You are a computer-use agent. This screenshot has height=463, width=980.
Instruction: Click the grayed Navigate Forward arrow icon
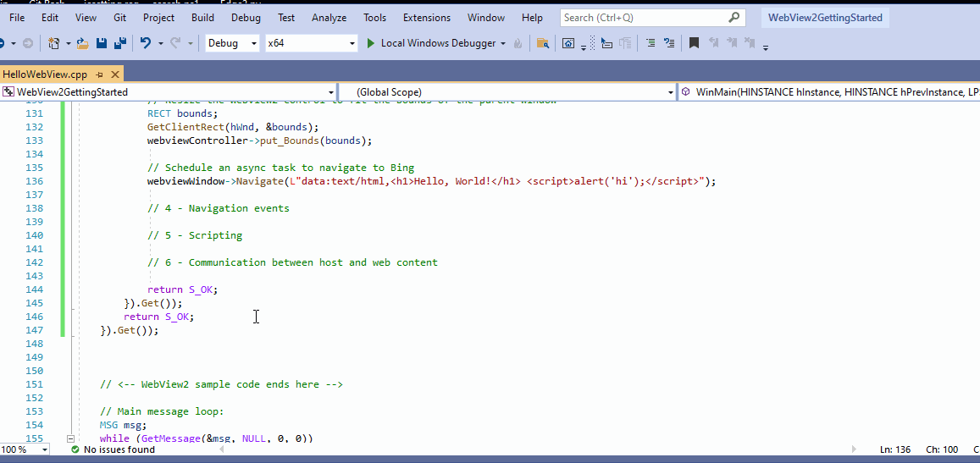28,43
